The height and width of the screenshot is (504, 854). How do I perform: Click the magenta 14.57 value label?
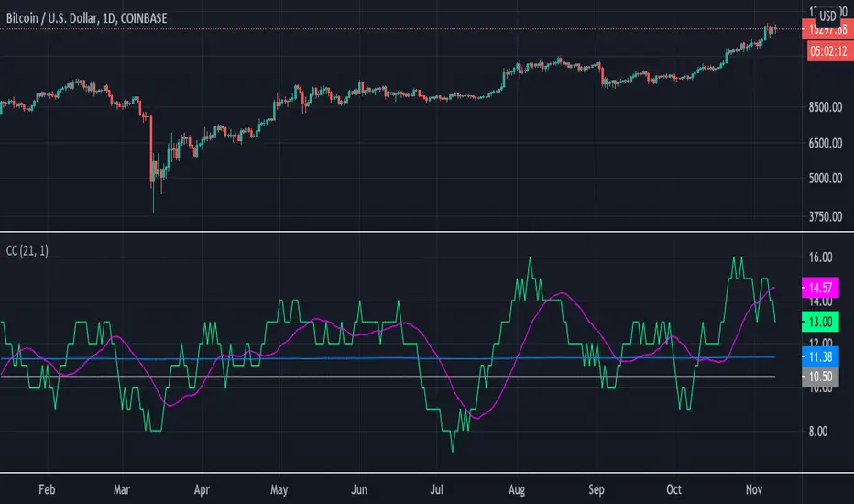click(820, 288)
